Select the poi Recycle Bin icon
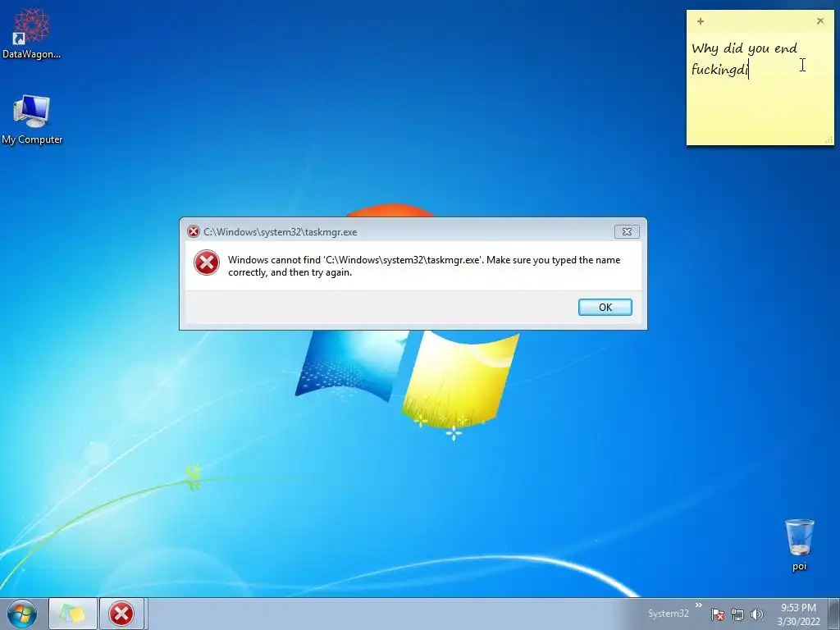Viewport: 840px width, 630px height. (799, 545)
